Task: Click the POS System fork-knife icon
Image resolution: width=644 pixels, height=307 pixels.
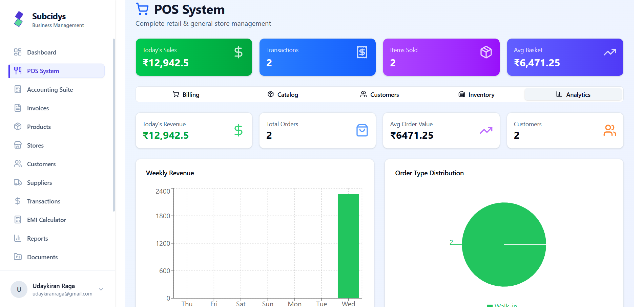Action: 18,71
